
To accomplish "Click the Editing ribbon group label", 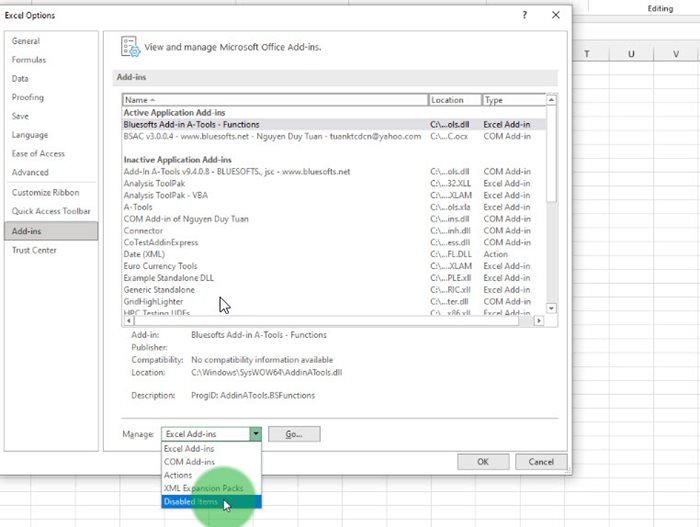I will tap(660, 8).
